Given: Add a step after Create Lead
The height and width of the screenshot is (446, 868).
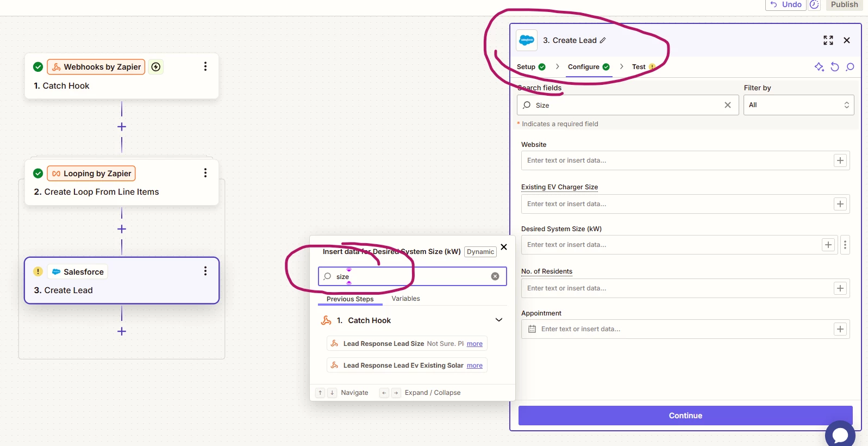Looking at the screenshot, I should tap(122, 331).
